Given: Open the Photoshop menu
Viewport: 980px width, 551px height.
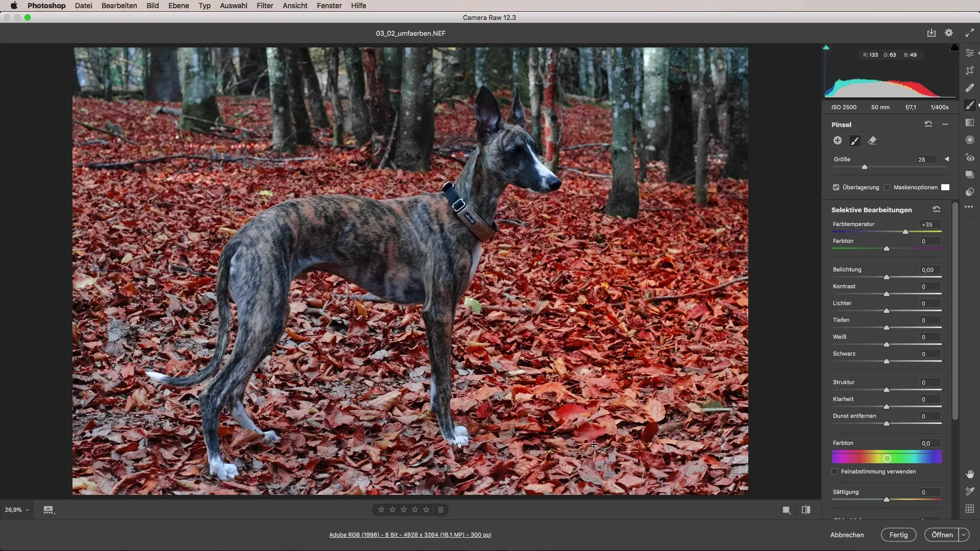Looking at the screenshot, I should pos(46,6).
